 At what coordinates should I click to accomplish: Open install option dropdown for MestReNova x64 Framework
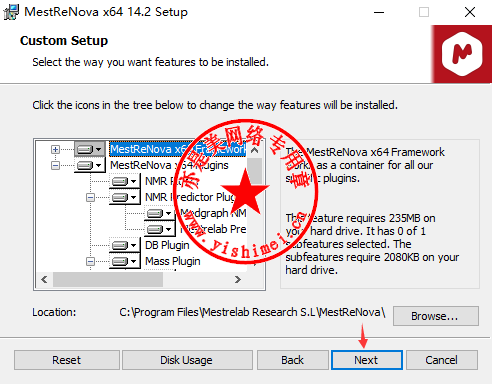tap(89, 149)
